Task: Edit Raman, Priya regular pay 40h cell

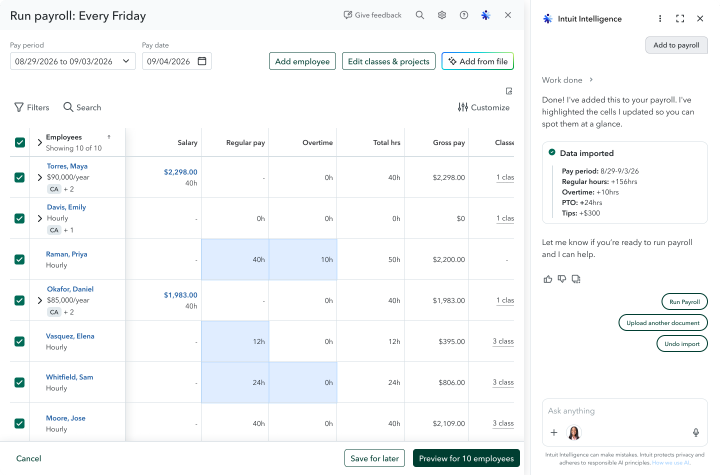Action: click(235, 259)
